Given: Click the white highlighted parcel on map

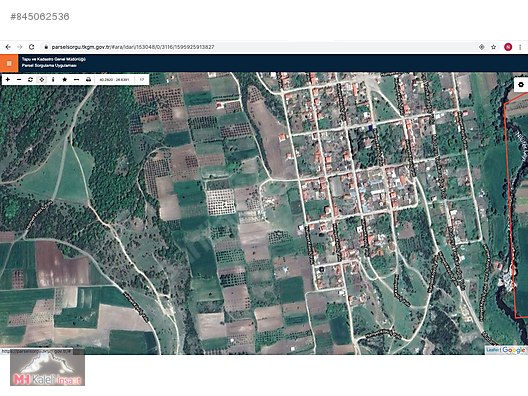Looking at the screenshot, I should point(221,202).
